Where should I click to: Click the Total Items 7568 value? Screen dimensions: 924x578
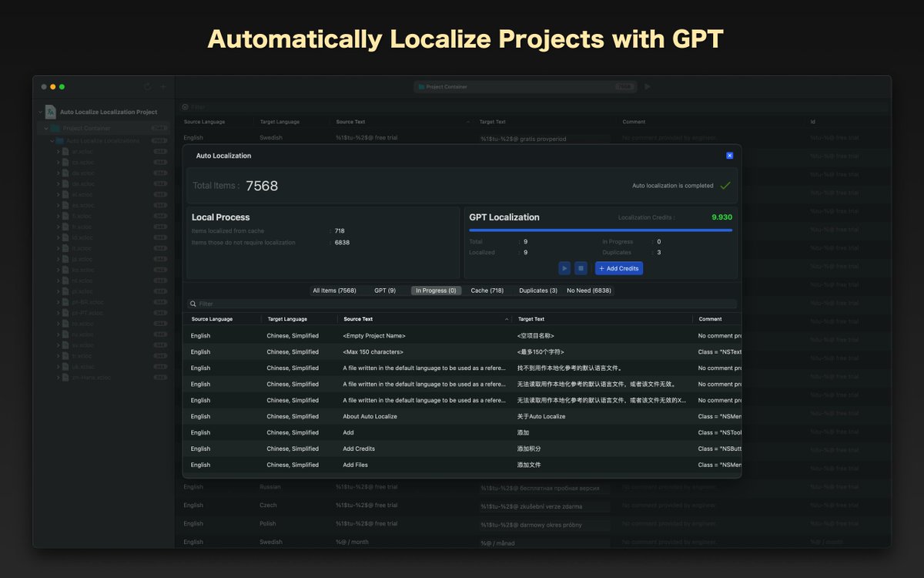pos(262,186)
